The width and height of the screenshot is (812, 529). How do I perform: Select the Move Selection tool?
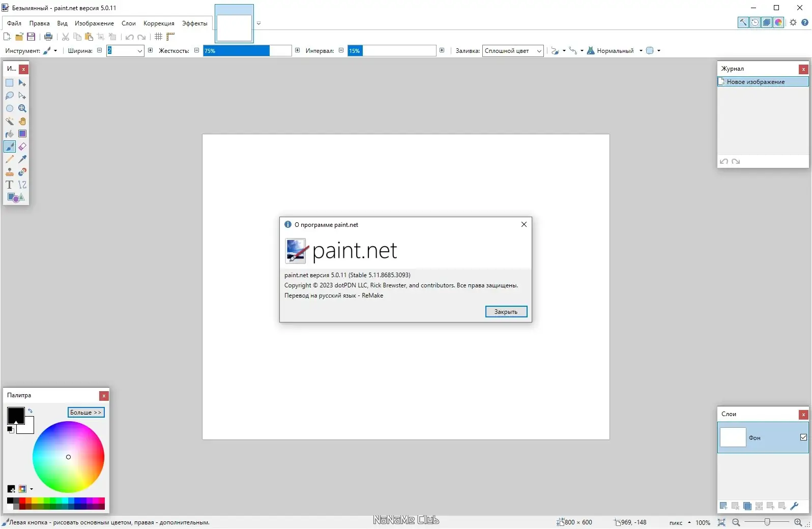(22, 96)
